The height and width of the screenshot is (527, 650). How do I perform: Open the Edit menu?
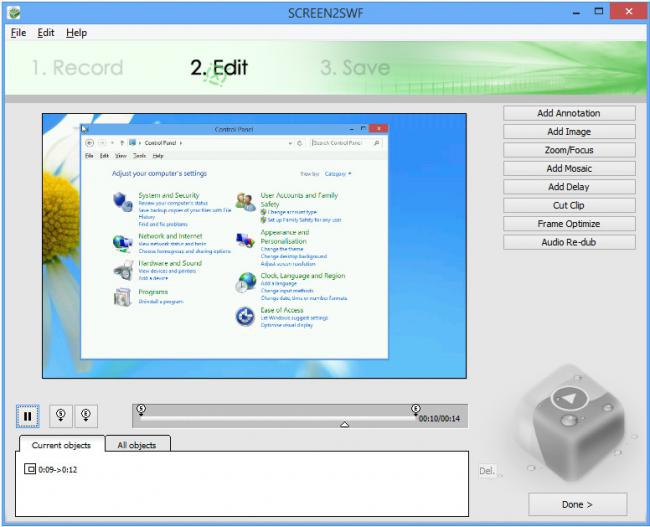point(46,33)
